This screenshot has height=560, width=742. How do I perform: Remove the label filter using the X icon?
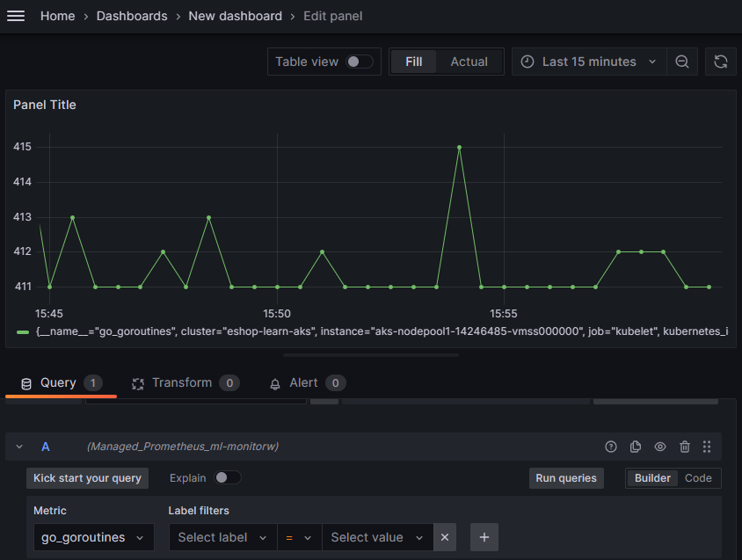445,537
